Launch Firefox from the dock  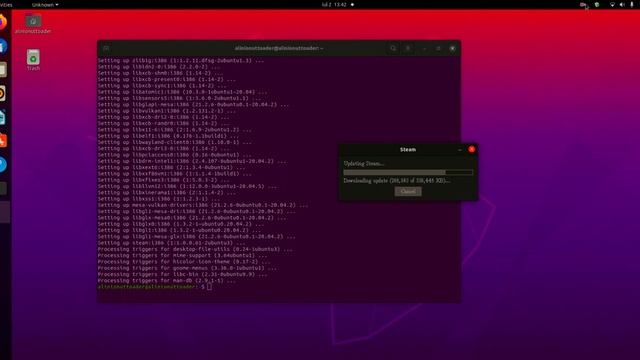2,22
